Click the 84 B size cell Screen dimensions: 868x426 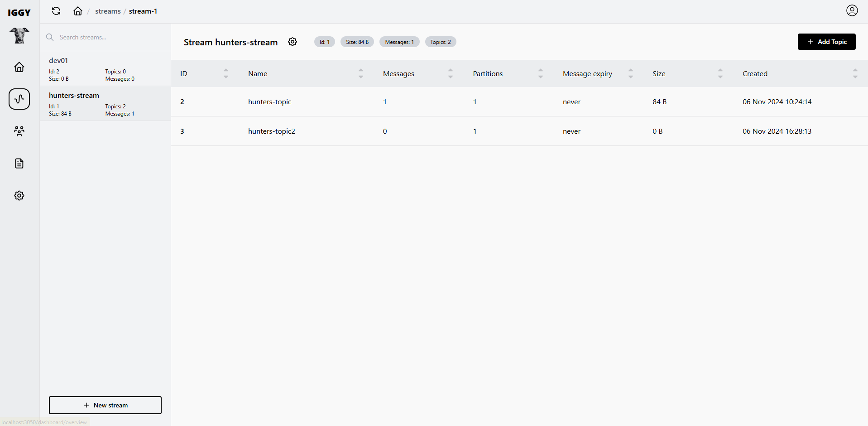click(660, 102)
